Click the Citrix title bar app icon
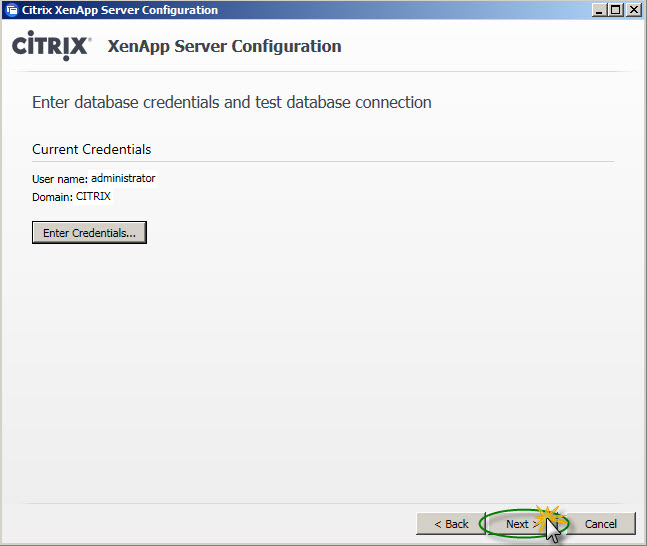647x546 pixels. click(x=12, y=10)
